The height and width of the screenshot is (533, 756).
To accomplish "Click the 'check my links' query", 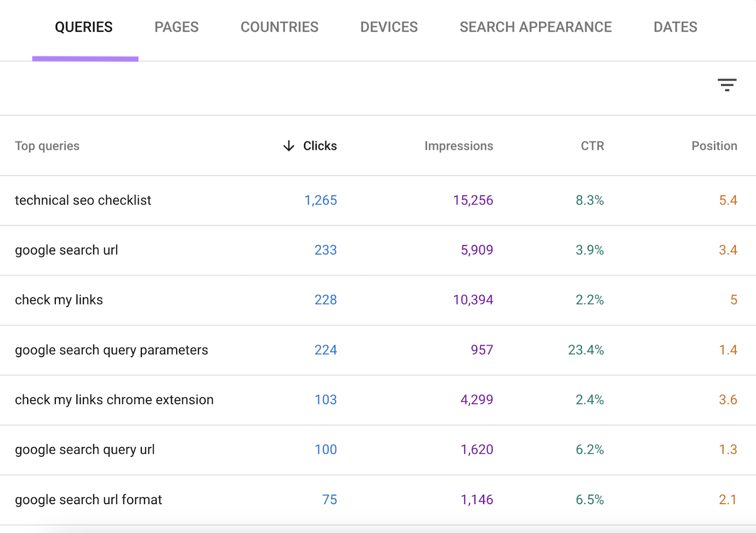I will click(x=59, y=300).
